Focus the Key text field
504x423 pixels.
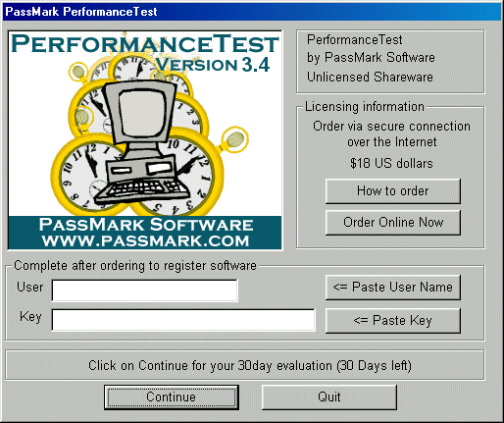click(183, 320)
